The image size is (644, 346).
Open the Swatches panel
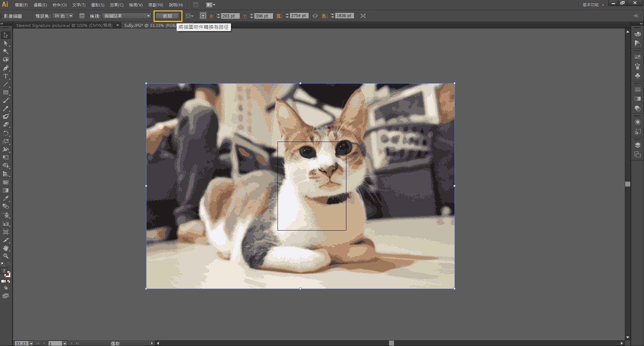coord(637,57)
